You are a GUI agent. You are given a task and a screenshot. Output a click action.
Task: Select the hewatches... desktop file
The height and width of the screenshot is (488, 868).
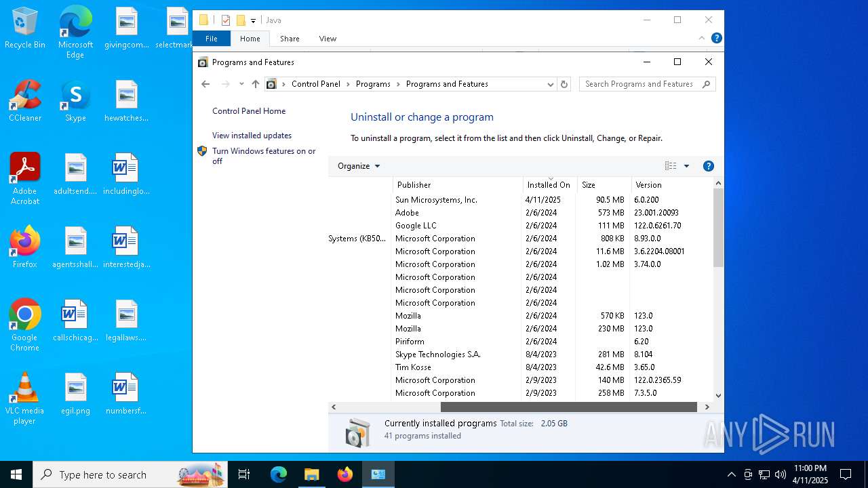(125, 102)
